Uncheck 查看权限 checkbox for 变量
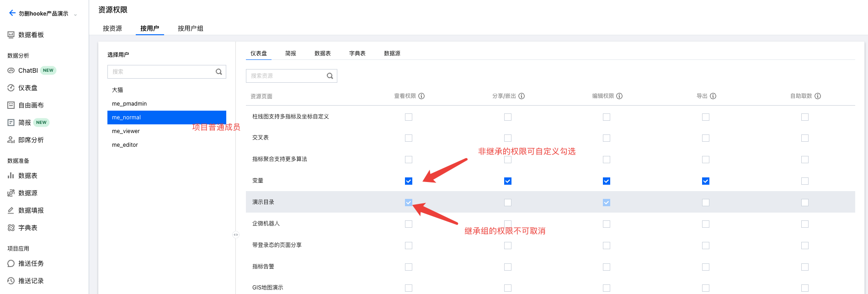Screen dimensions: 868x294 409,181
